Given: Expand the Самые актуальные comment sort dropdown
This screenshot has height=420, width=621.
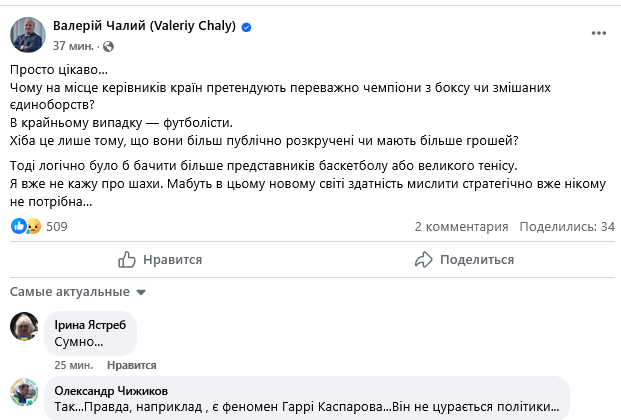Looking at the screenshot, I should pyautogui.click(x=79, y=292).
